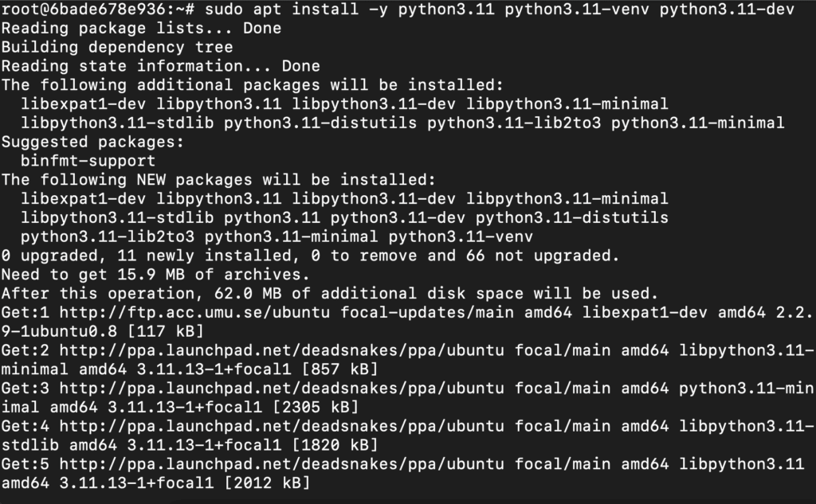Click the "Reading state information... Done" line

[160, 66]
